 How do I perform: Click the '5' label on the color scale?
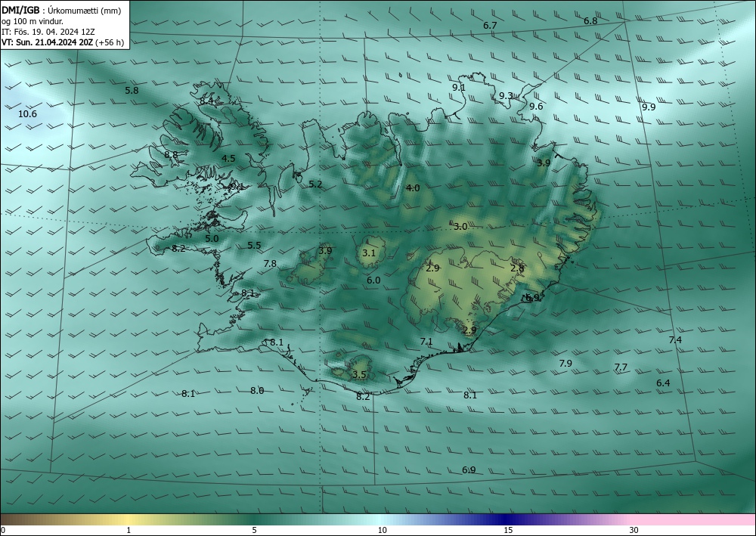coord(254,530)
